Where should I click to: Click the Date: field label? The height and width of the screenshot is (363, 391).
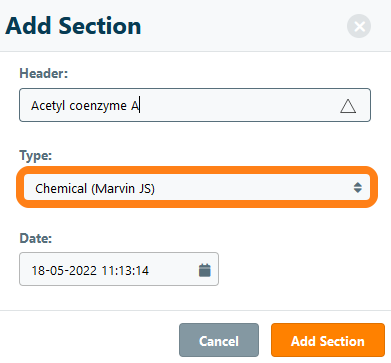36,238
